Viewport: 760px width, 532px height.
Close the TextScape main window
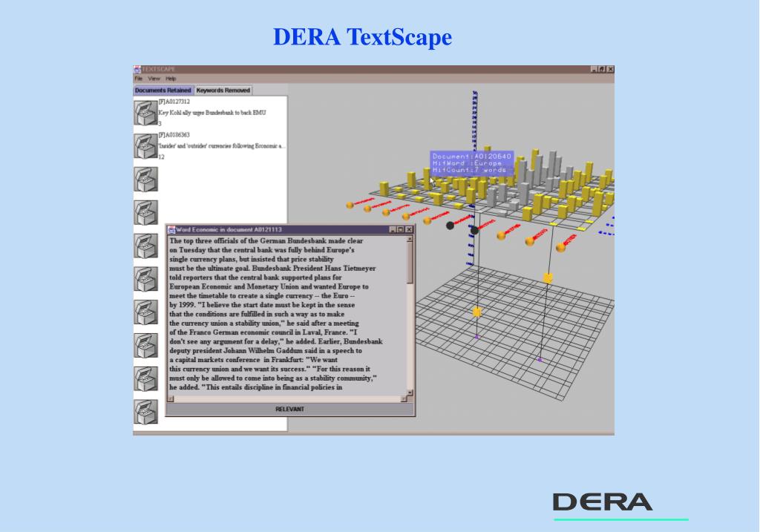610,69
